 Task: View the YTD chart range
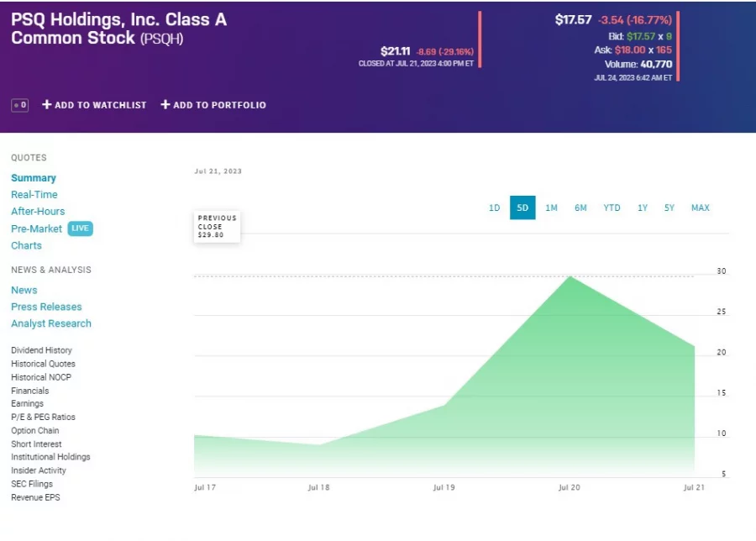click(x=612, y=207)
